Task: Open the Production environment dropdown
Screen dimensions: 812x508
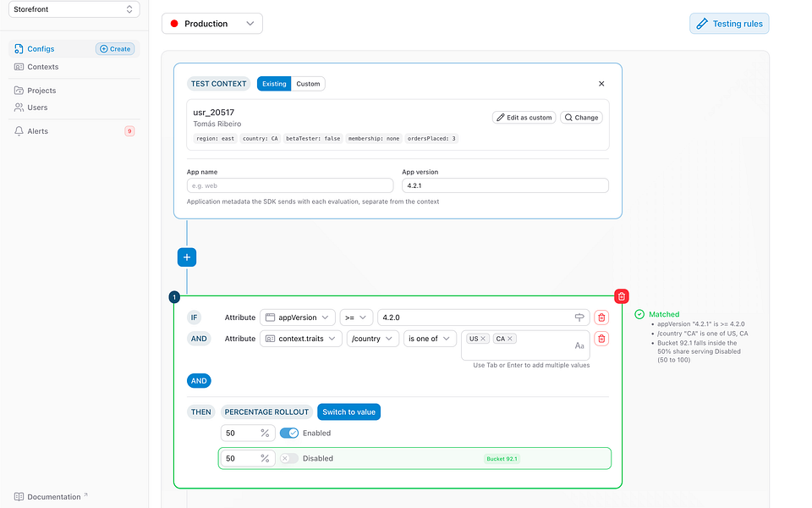Action: click(211, 24)
